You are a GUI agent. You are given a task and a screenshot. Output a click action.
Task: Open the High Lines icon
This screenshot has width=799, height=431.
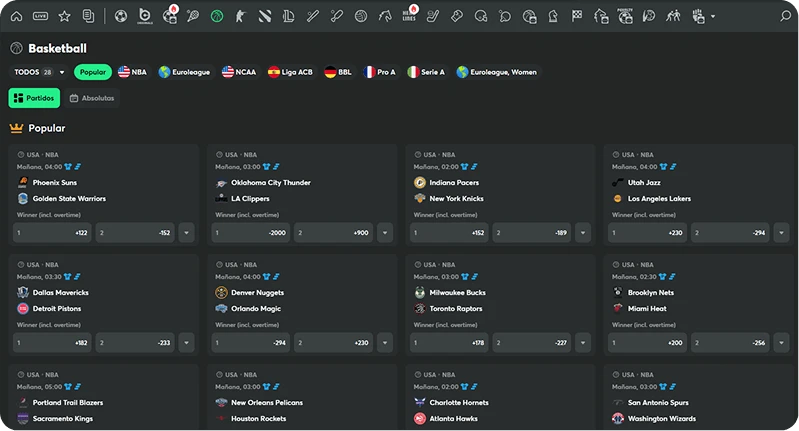(409, 15)
